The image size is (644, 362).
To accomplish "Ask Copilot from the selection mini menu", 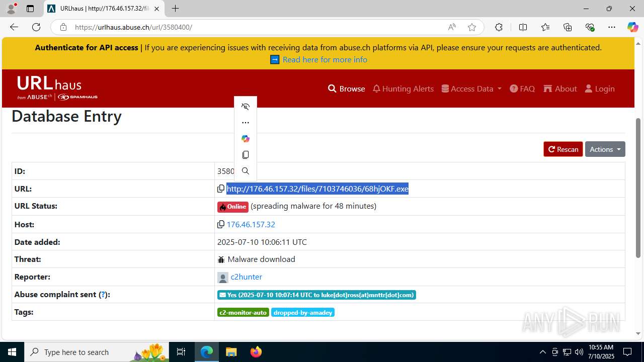I will 246,139.
